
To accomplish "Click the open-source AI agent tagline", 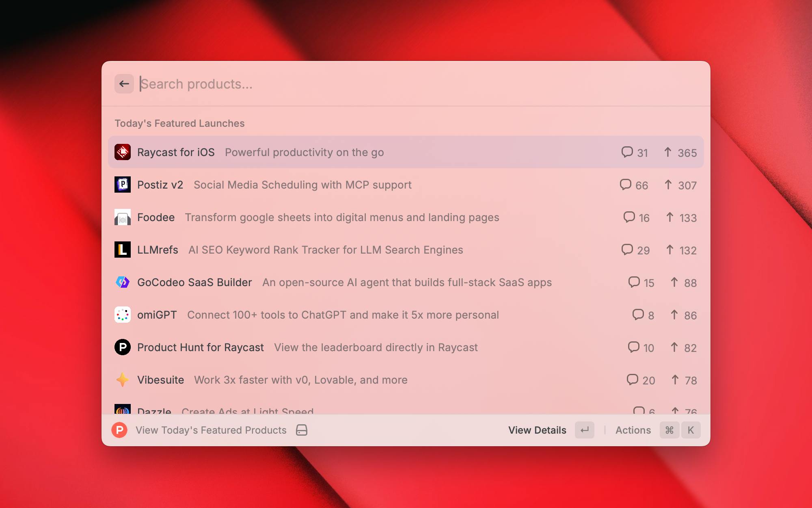I will click(x=407, y=282).
